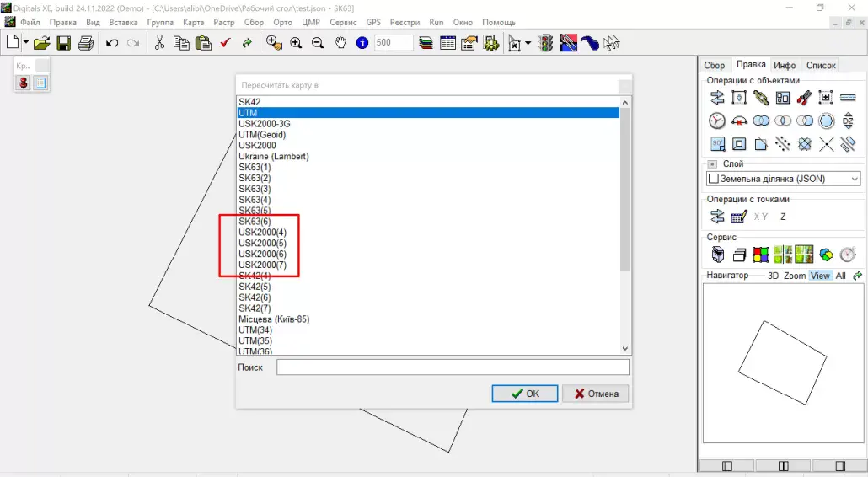Toggle the small button beside Слой label
Screen dimensions: 868x477
[712, 163]
